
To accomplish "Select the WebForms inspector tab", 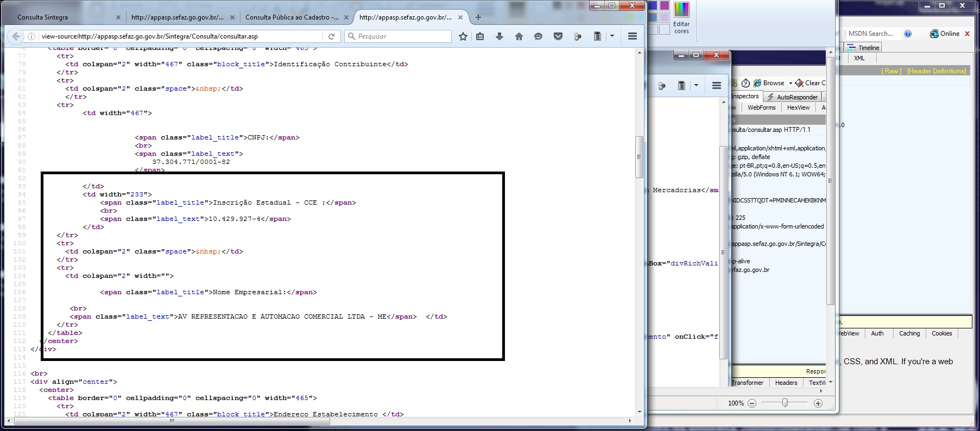I will [x=761, y=107].
